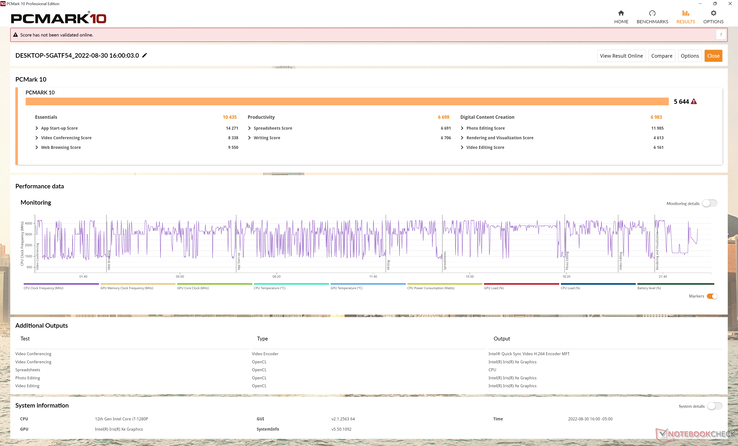Open the Benchmarks tab
Viewport: 738px width, 446px height.
652,17
